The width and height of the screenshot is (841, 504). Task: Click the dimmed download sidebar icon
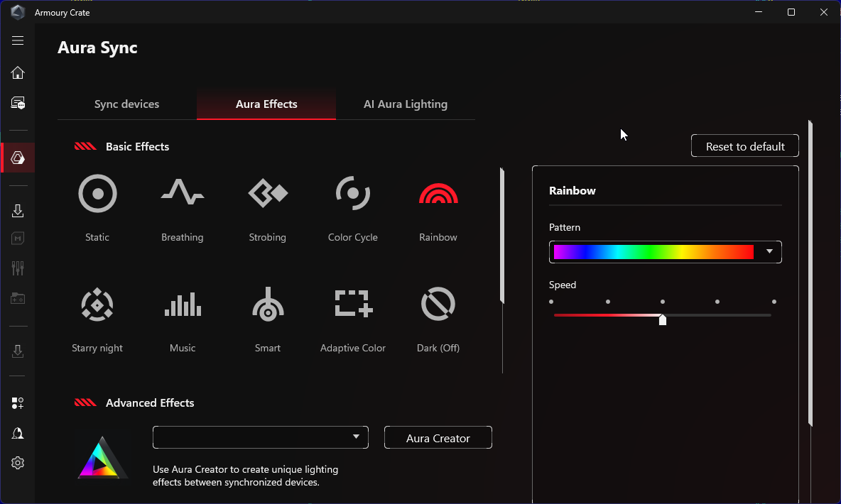click(18, 351)
